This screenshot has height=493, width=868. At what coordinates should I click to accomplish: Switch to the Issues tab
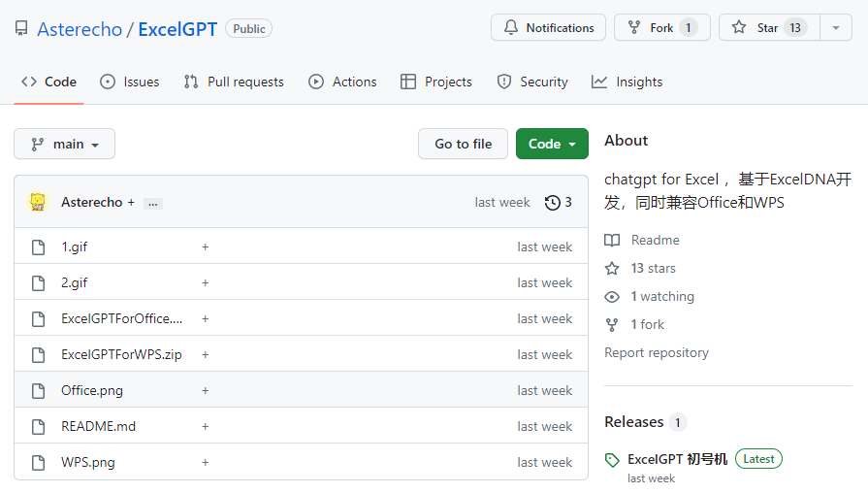click(x=130, y=82)
